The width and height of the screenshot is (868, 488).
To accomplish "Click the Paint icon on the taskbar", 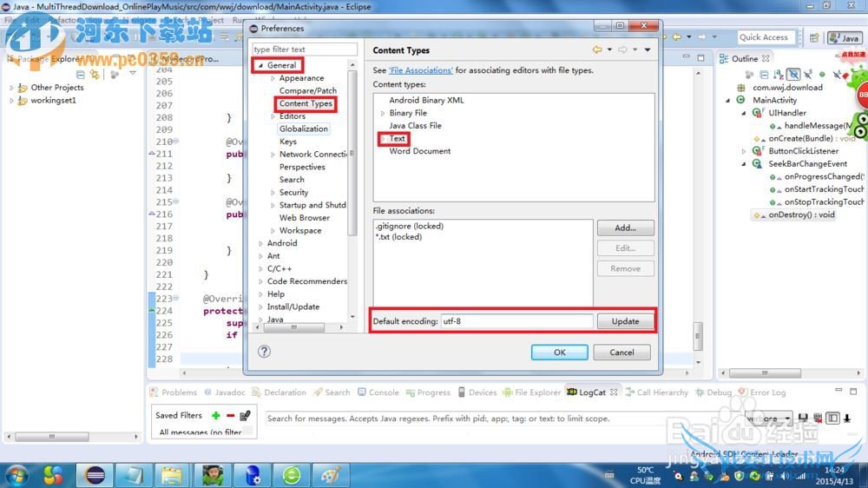I will 331,475.
